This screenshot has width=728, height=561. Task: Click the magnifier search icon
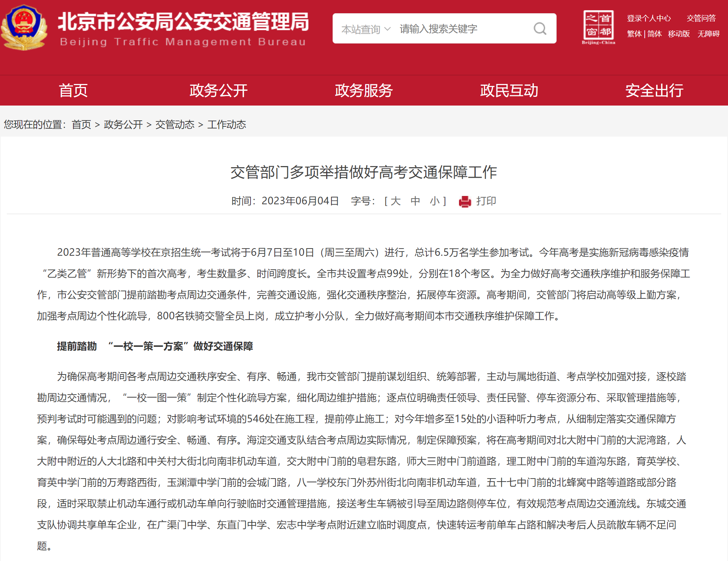pos(540,29)
